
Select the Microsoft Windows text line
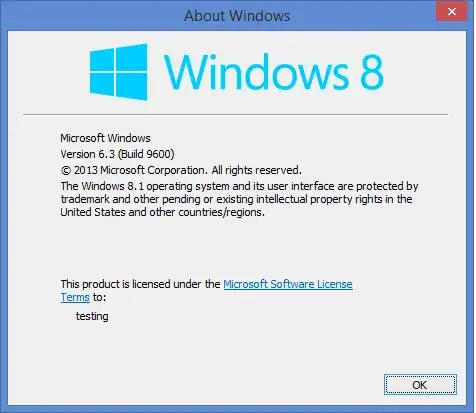pyautogui.click(x=105, y=138)
